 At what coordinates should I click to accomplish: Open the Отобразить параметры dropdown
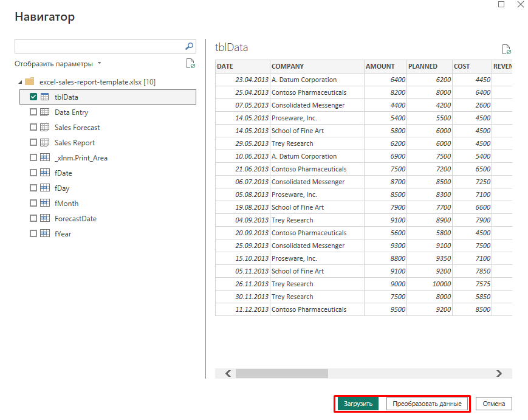(58, 64)
